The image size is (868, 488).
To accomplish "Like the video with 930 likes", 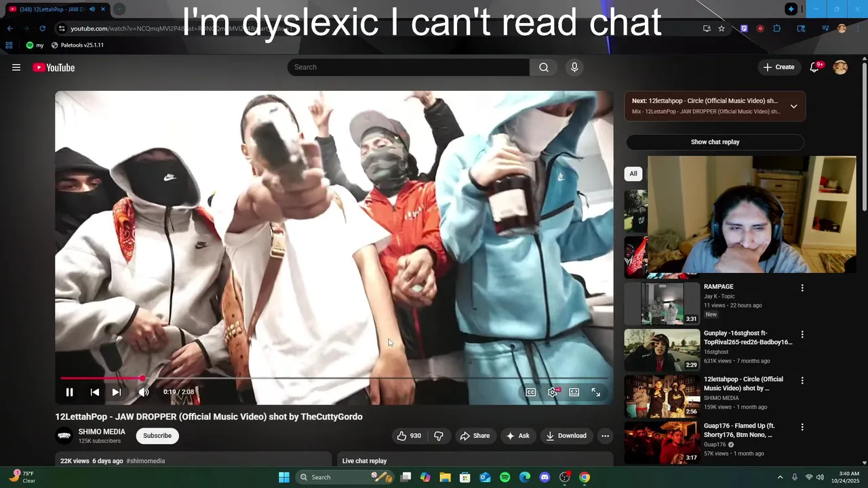I will [409, 436].
